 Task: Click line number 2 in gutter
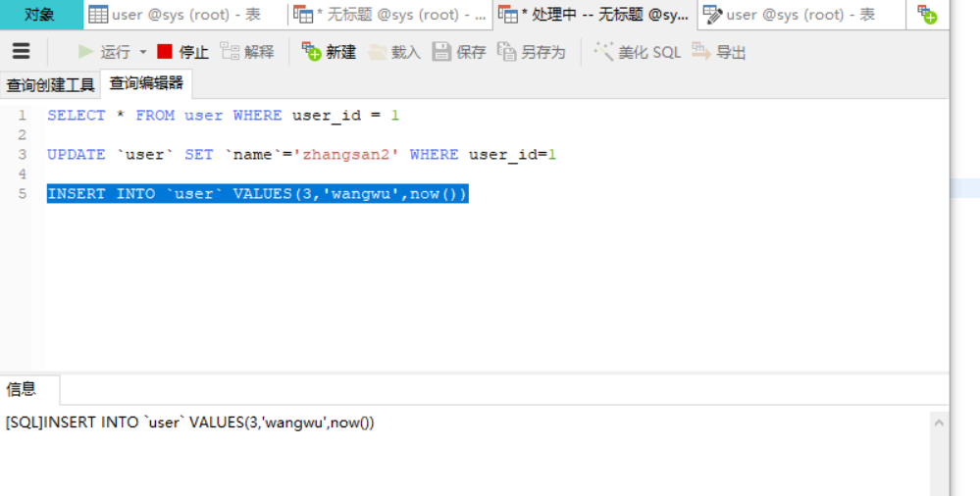tap(23, 135)
